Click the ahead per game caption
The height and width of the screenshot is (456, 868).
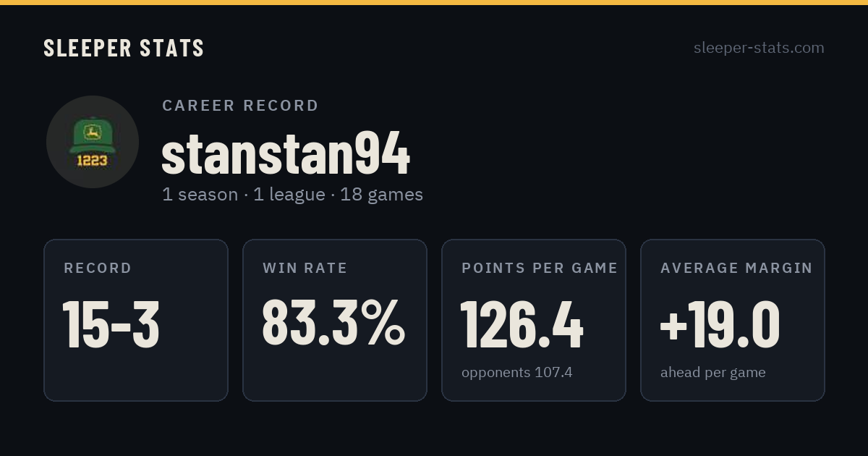[x=712, y=373]
